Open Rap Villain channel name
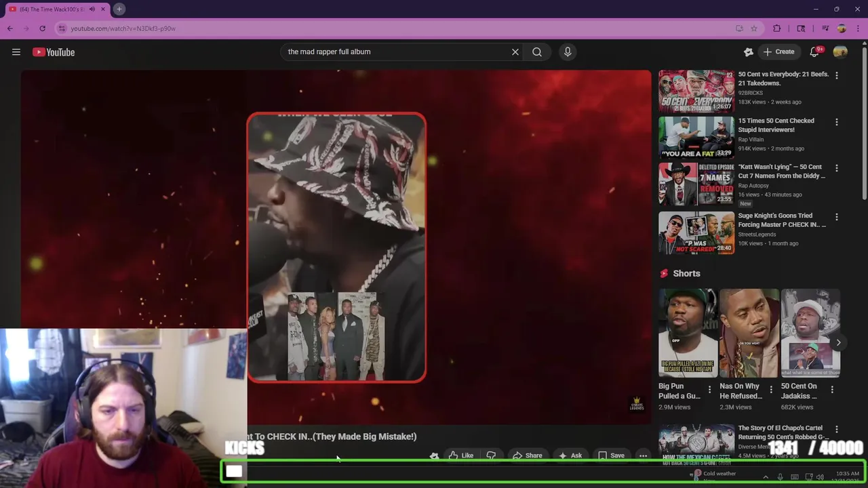The image size is (868, 488). [751, 140]
